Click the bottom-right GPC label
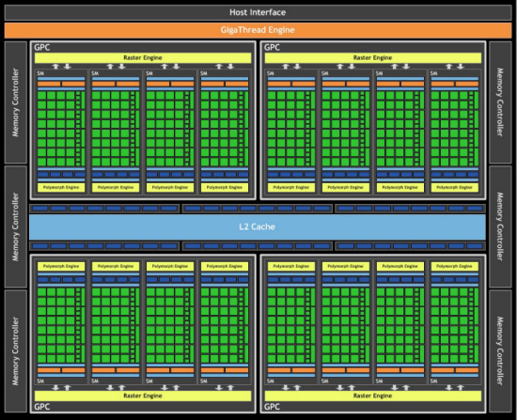Image resolution: width=517 pixels, height=420 pixels. coord(272,407)
